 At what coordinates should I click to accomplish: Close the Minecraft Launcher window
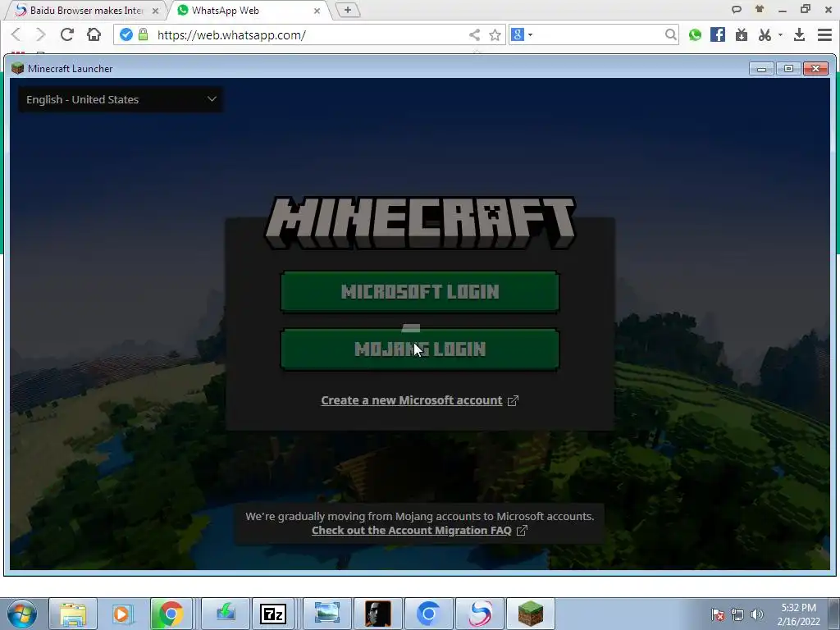pos(816,69)
